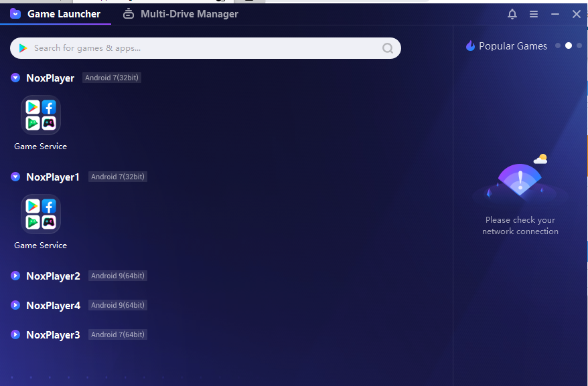Close the launcher window
Screen dimensions: 588x386
577,14
